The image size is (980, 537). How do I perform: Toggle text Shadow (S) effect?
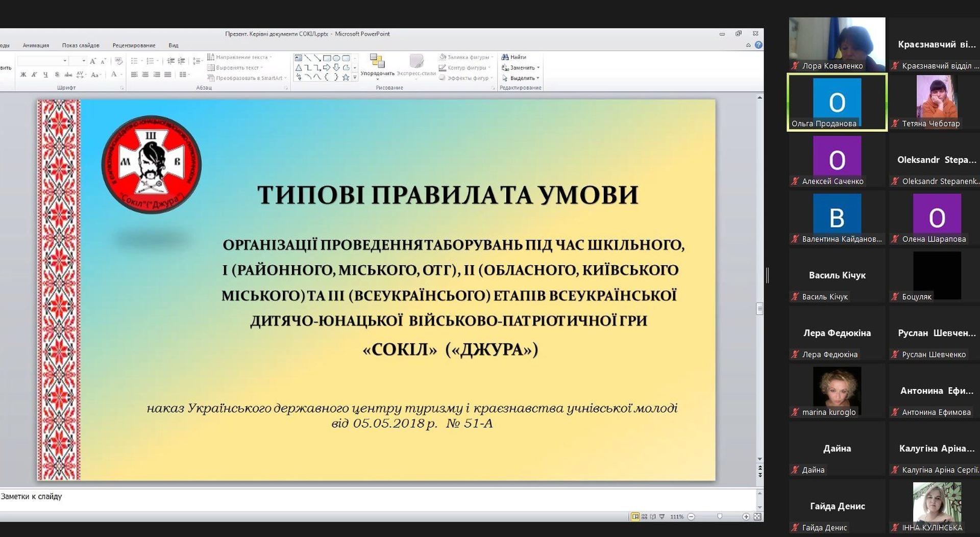coord(57,75)
